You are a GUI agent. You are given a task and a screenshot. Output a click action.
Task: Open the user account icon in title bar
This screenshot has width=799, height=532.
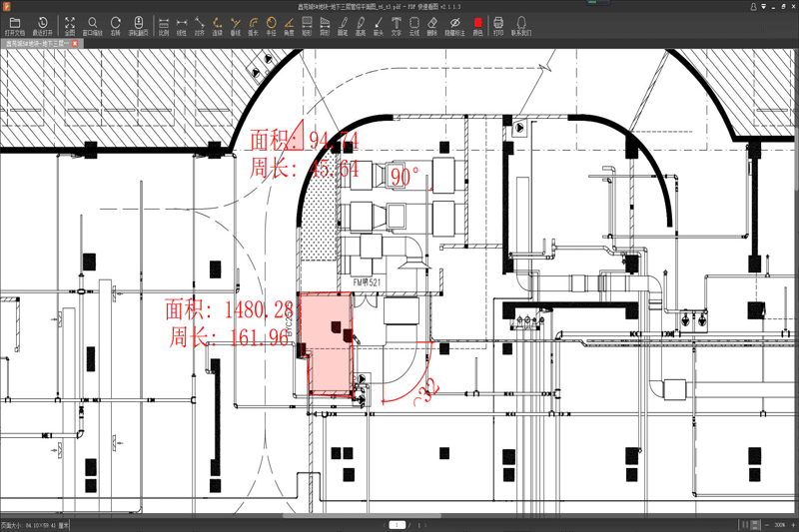click(753, 7)
